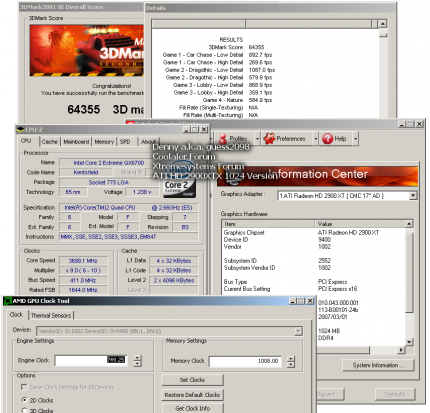Click the Package value Socket 775 LGA

point(108,182)
